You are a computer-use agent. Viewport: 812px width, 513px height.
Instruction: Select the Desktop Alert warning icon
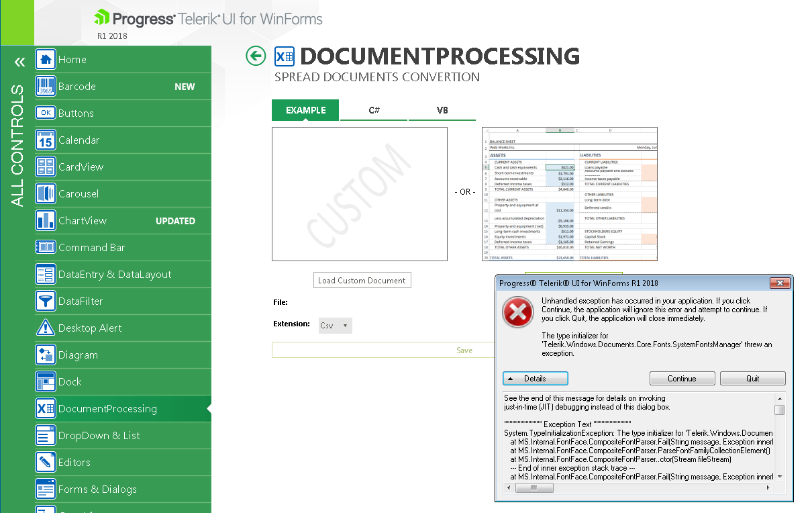pyautogui.click(x=46, y=328)
